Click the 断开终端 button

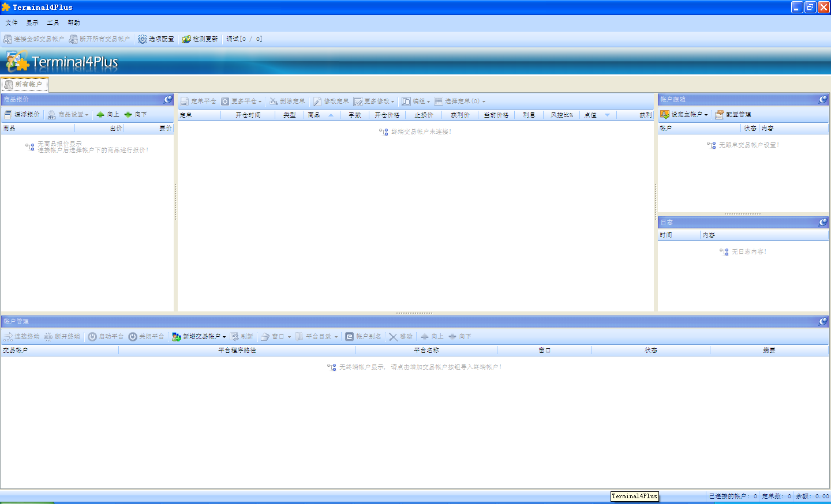click(x=62, y=337)
